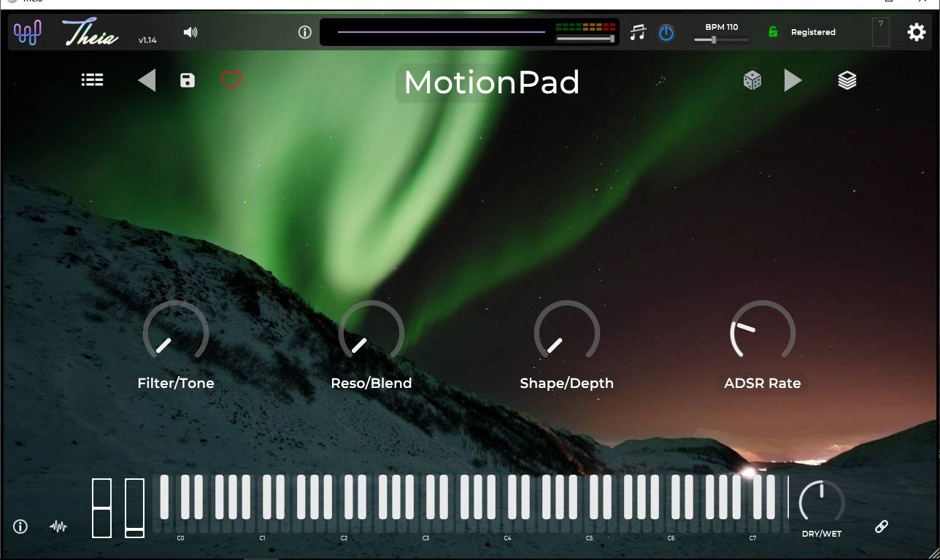
Task: Randomize the preset with the dice icon
Action: click(752, 80)
